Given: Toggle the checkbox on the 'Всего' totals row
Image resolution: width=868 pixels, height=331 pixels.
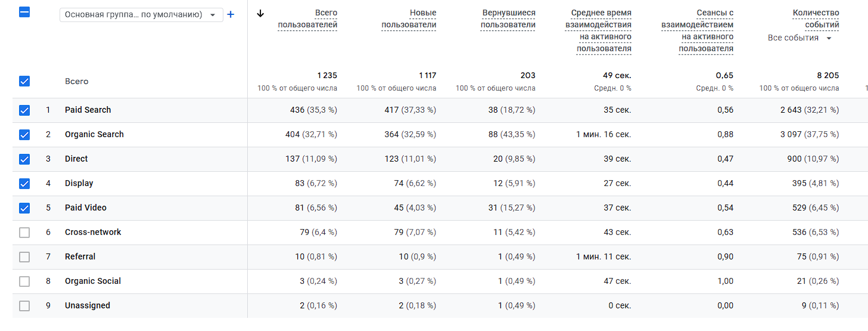Looking at the screenshot, I should click(x=24, y=82).
